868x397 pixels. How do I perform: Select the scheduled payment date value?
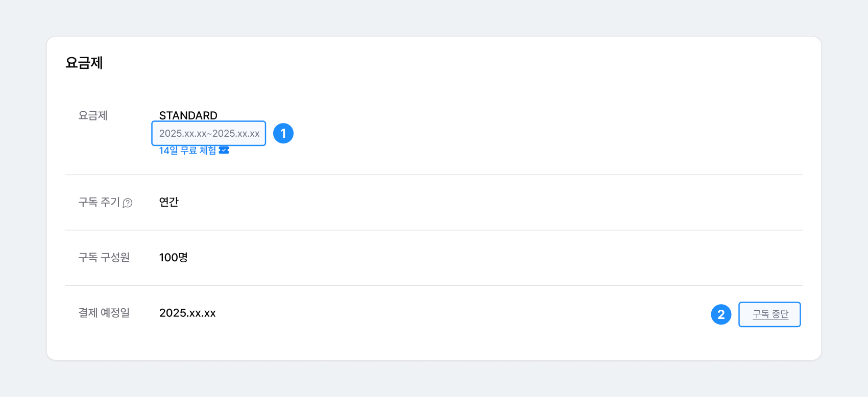[x=187, y=313]
